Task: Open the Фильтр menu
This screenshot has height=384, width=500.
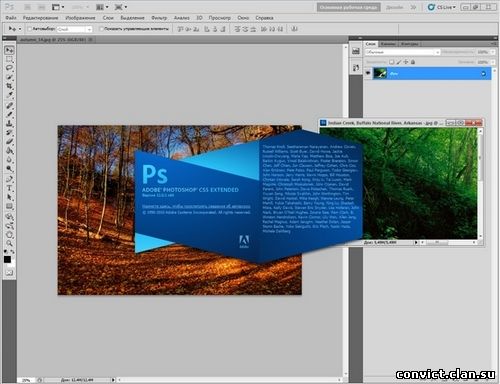Action: coord(159,18)
